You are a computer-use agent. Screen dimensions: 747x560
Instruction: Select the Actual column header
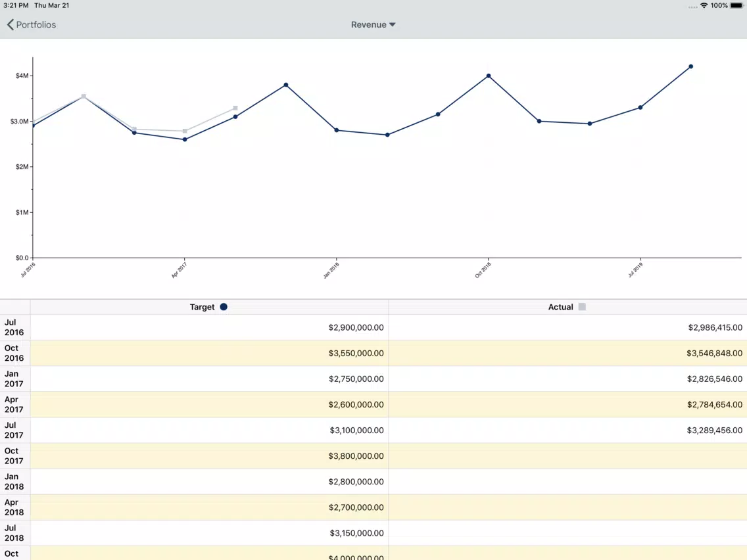pyautogui.click(x=567, y=307)
